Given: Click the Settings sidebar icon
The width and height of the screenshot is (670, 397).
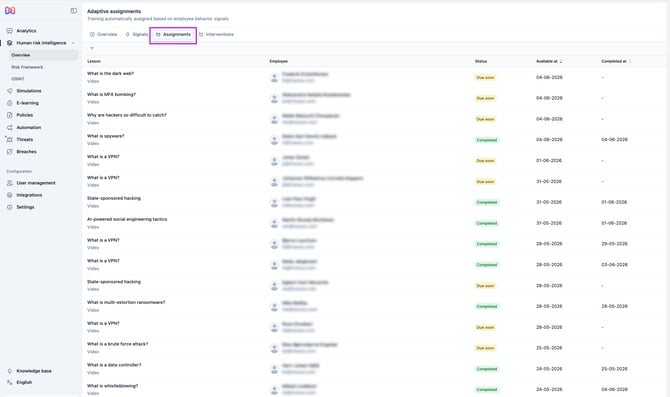Looking at the screenshot, I should 9,207.
